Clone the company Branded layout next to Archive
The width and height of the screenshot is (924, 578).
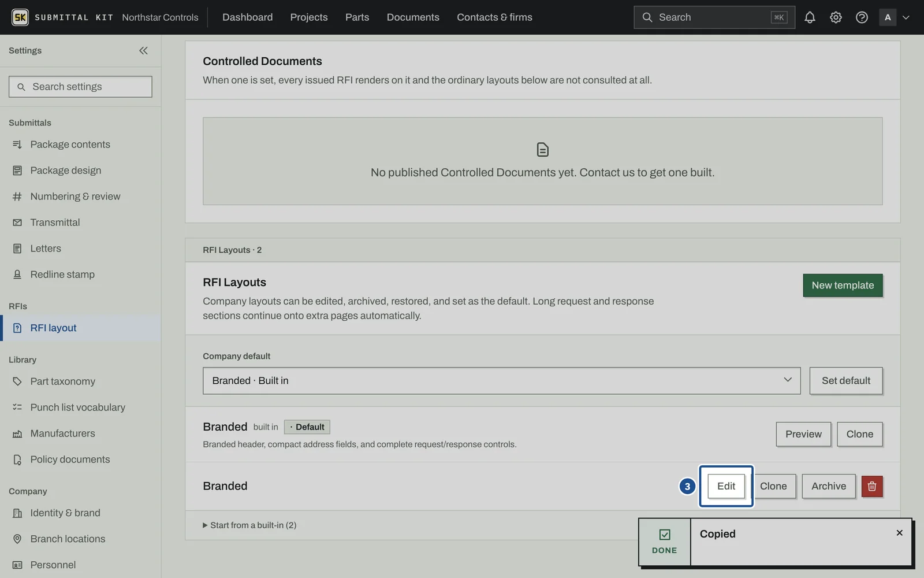coord(773,486)
